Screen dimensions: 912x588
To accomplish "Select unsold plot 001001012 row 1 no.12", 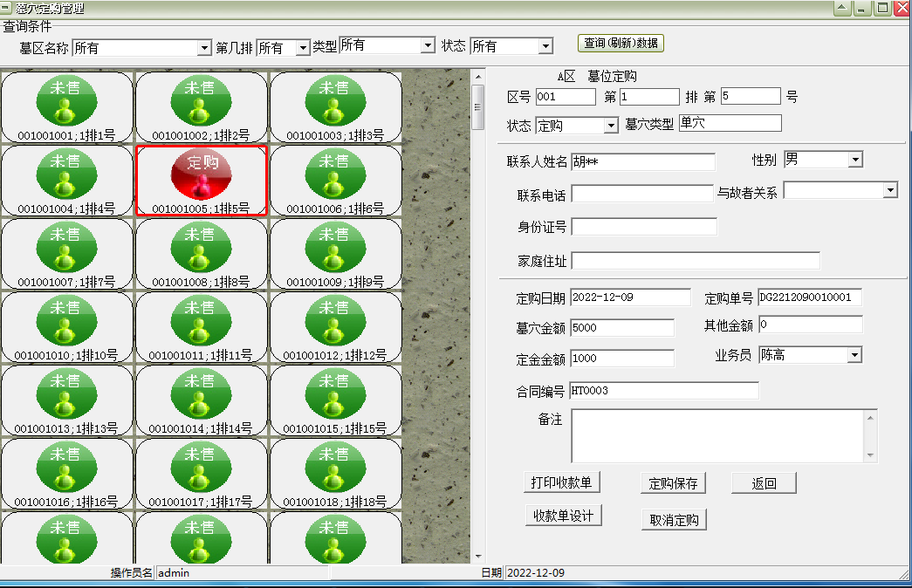I will (336, 327).
